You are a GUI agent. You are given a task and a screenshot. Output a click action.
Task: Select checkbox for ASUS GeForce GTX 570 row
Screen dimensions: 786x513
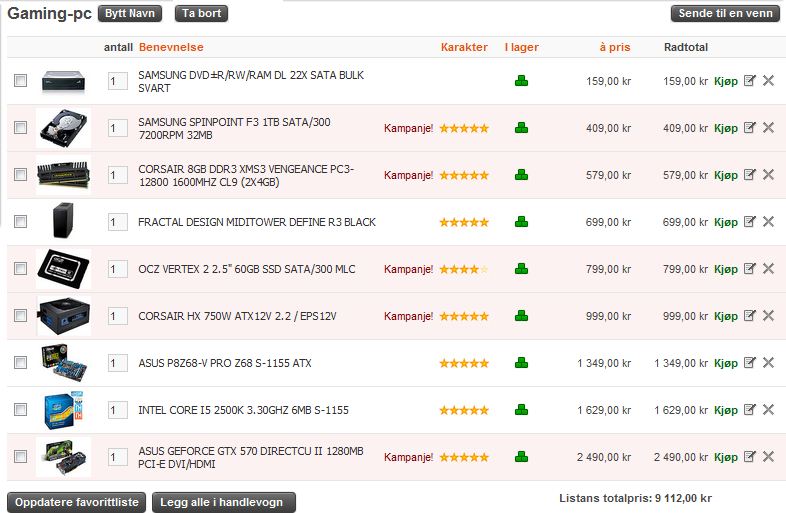click(x=21, y=456)
